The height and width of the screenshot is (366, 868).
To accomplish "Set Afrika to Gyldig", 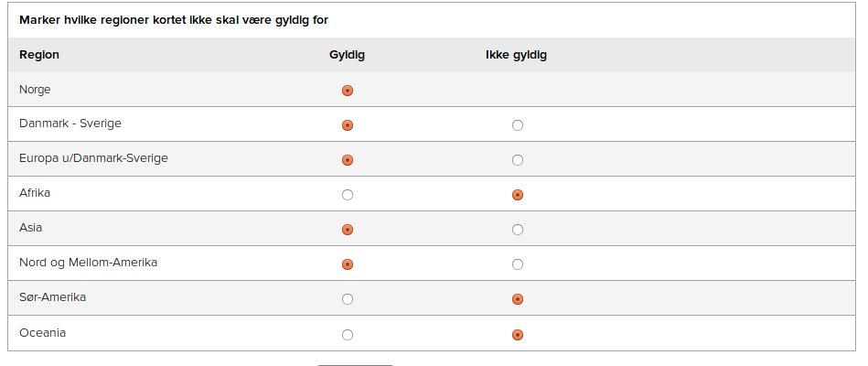I will 347,195.
